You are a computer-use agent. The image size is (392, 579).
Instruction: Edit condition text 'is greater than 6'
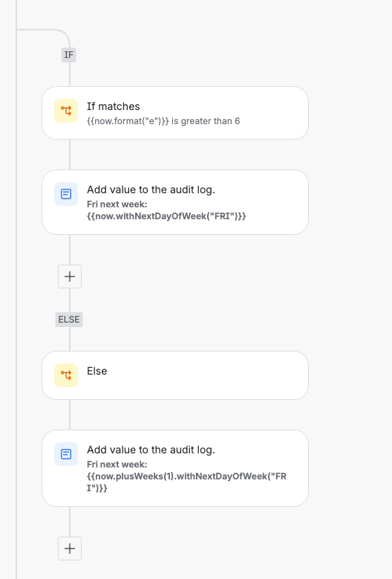pyautogui.click(x=206, y=121)
